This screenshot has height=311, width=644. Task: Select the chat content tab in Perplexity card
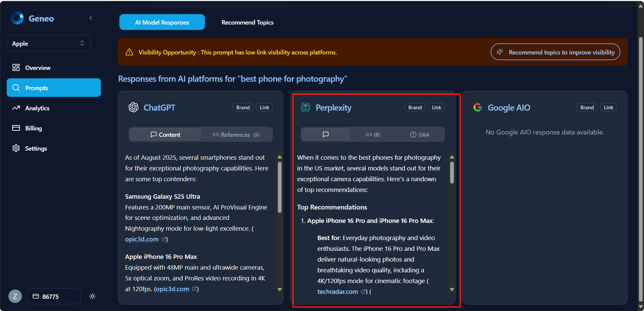pos(326,135)
